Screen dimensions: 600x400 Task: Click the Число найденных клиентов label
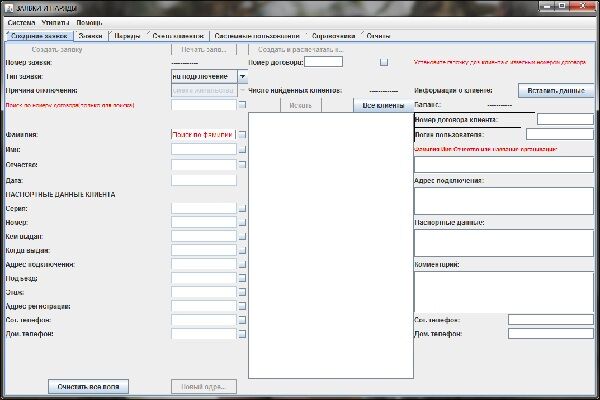[x=295, y=91]
